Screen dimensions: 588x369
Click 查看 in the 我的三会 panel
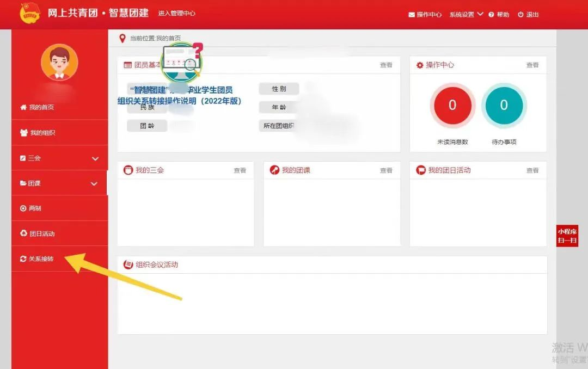click(240, 171)
